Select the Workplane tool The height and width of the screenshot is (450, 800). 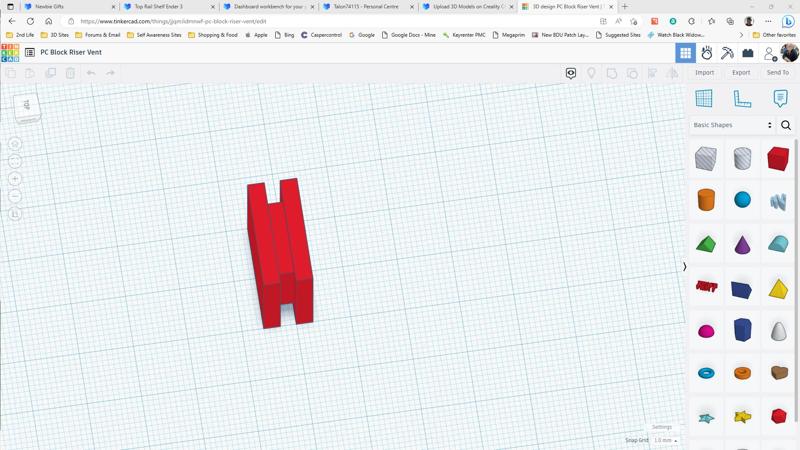tap(704, 98)
